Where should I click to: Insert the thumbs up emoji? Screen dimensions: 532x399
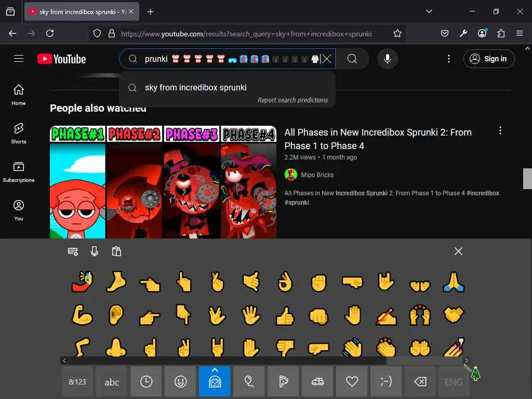coord(285,315)
